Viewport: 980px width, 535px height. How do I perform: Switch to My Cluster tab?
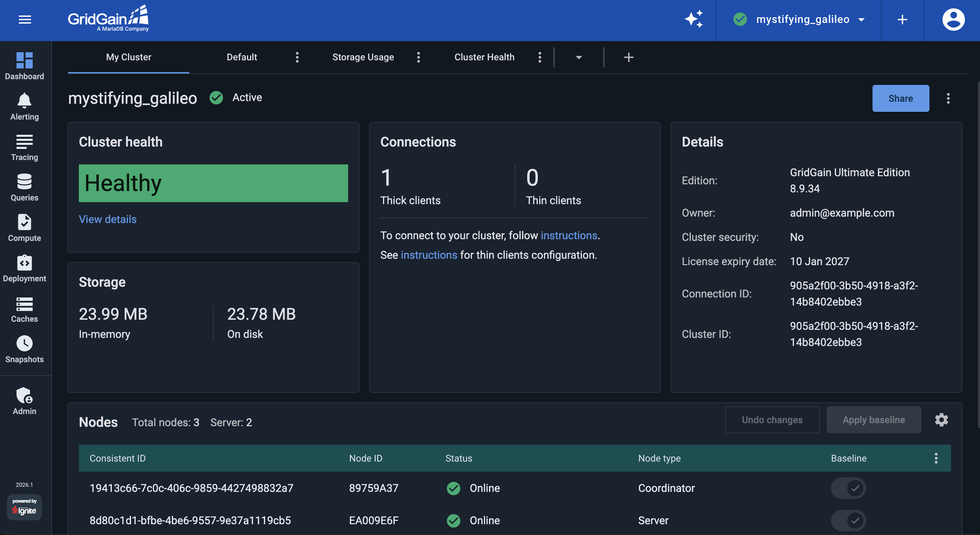[x=129, y=57]
